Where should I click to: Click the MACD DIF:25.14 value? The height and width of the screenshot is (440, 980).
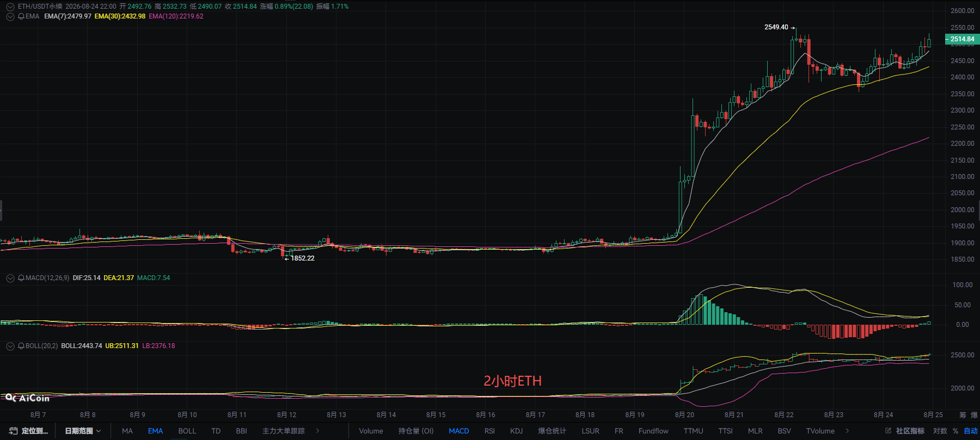click(x=87, y=278)
